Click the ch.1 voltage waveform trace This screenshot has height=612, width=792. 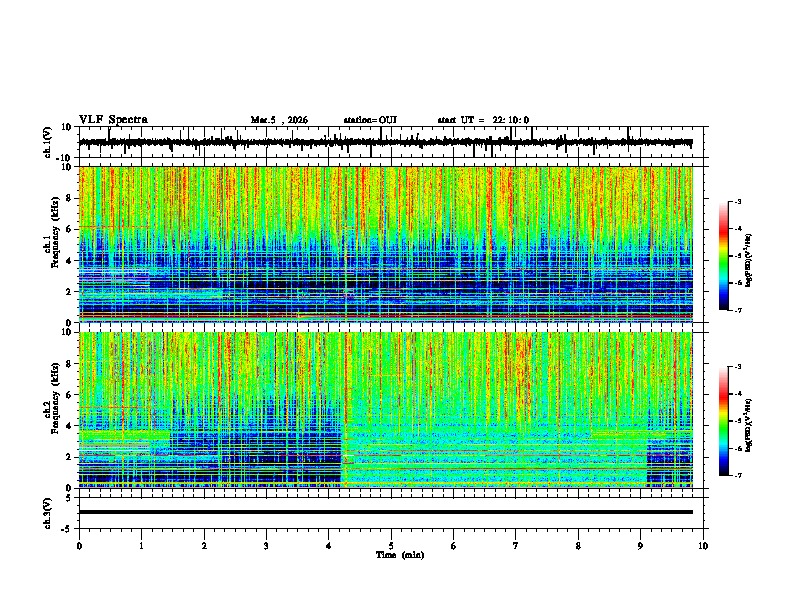[x=386, y=142]
